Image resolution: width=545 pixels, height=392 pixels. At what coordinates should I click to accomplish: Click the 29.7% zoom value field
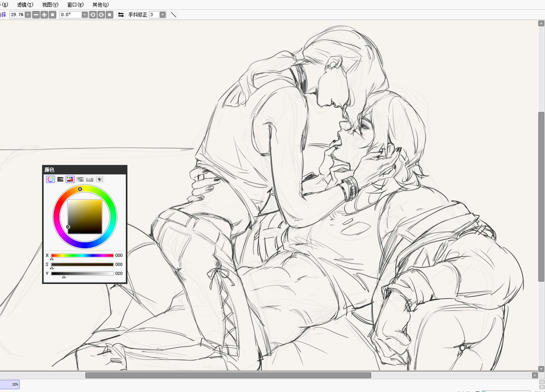pos(17,15)
